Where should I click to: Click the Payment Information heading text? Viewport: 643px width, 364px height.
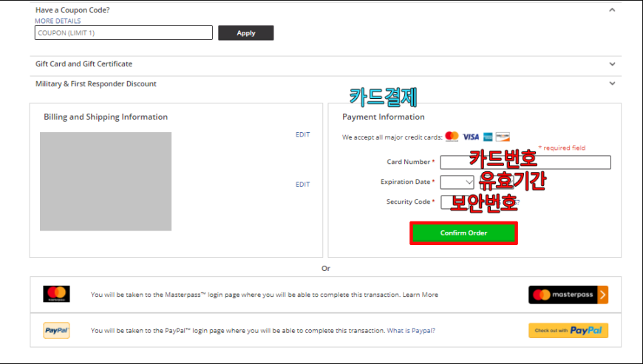384,117
